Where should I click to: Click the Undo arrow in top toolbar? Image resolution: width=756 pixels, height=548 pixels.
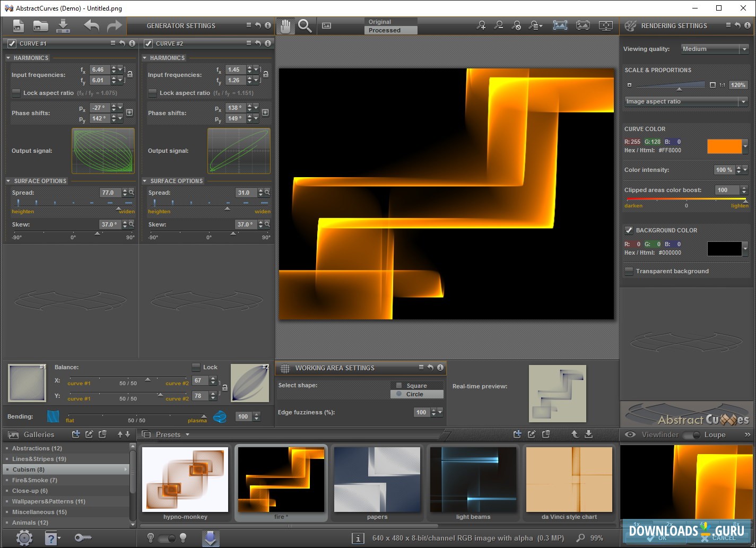point(91,25)
